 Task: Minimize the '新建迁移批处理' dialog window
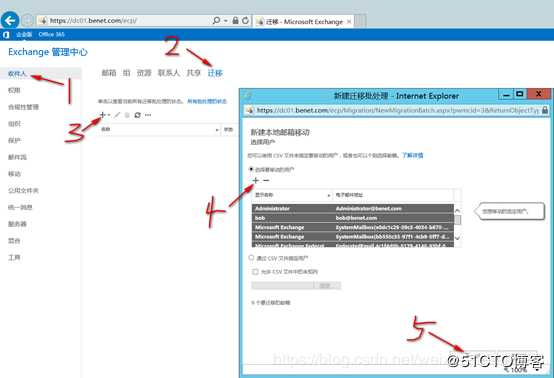click(x=506, y=95)
